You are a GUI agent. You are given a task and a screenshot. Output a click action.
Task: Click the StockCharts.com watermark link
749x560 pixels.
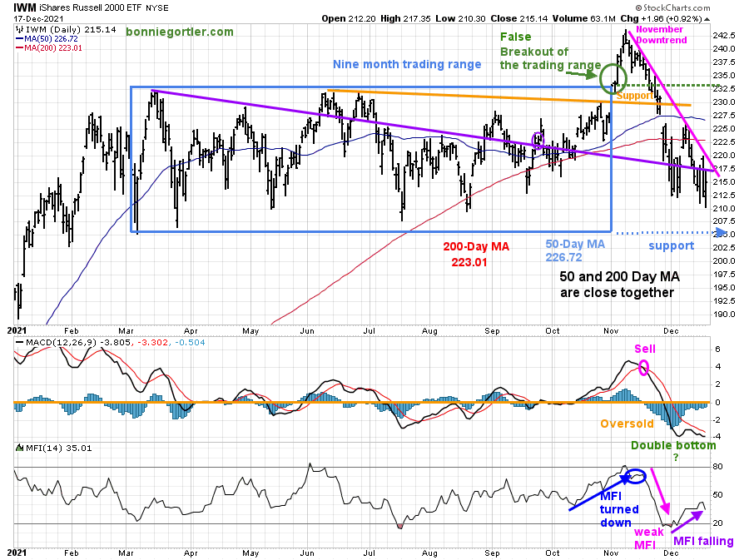tap(672, 7)
